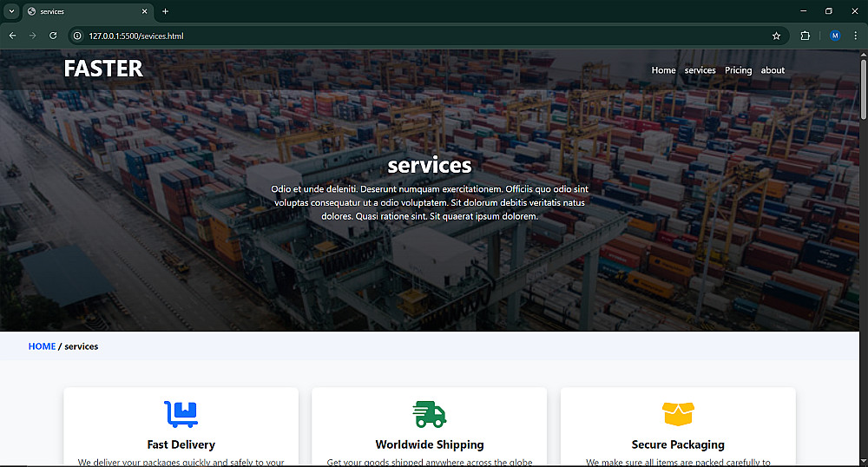The image size is (868, 467).
Task: Open about in the navigation menu
Action: click(773, 70)
